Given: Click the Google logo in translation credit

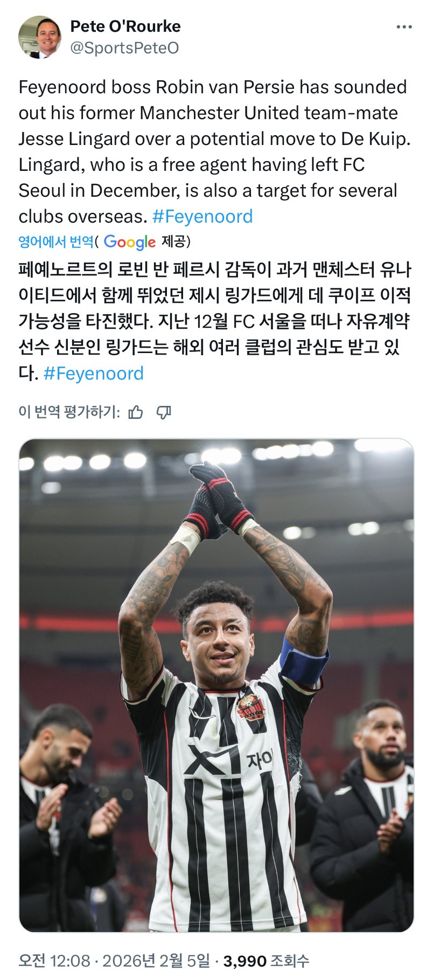Looking at the screenshot, I should point(130,242).
